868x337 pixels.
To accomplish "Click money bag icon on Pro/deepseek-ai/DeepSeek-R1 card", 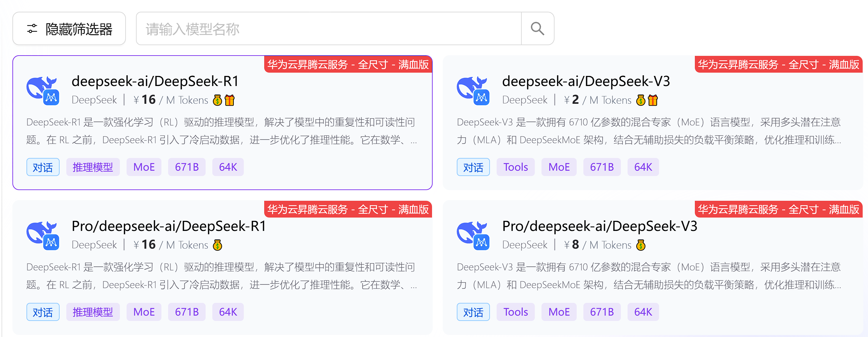I will pos(217,245).
